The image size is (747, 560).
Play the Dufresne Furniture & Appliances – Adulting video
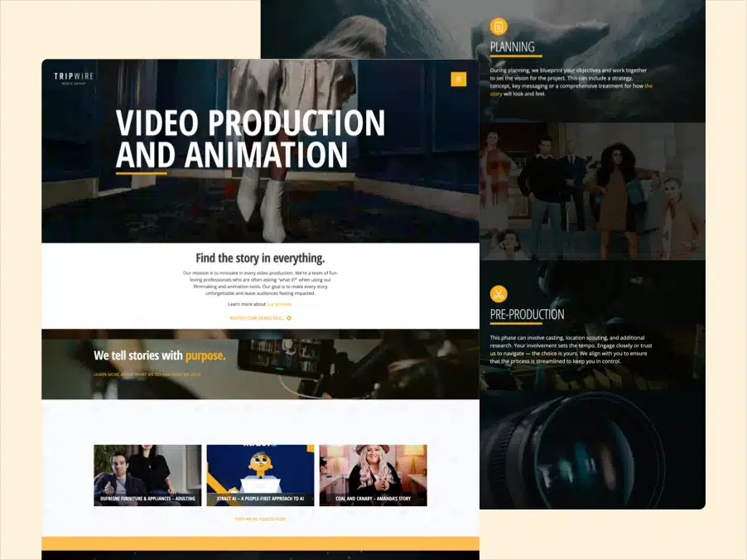click(x=147, y=472)
